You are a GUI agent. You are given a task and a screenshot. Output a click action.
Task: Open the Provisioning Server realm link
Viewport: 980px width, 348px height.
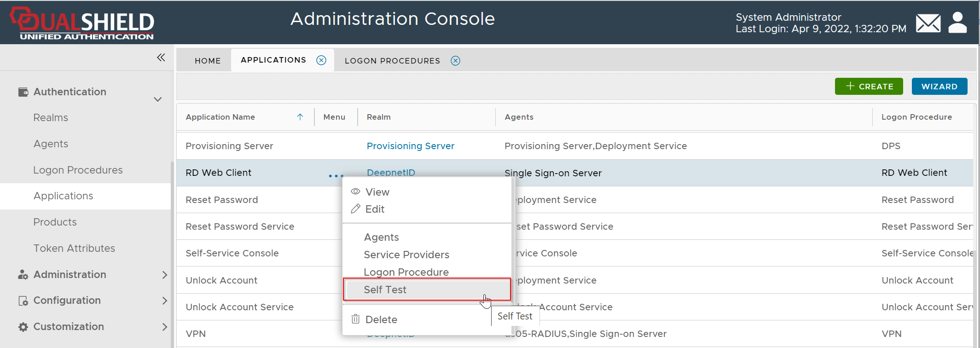point(410,146)
